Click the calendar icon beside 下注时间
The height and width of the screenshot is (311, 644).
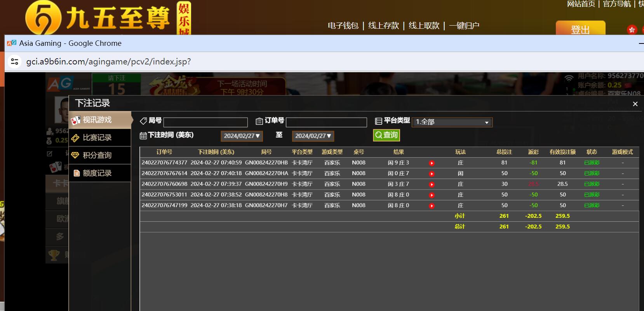143,136
